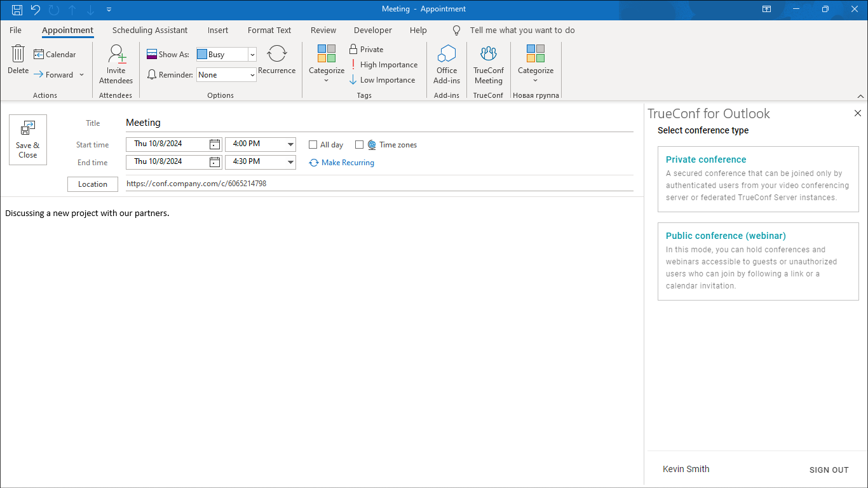Click the Save & Close icon
The image size is (868, 488).
28,129
